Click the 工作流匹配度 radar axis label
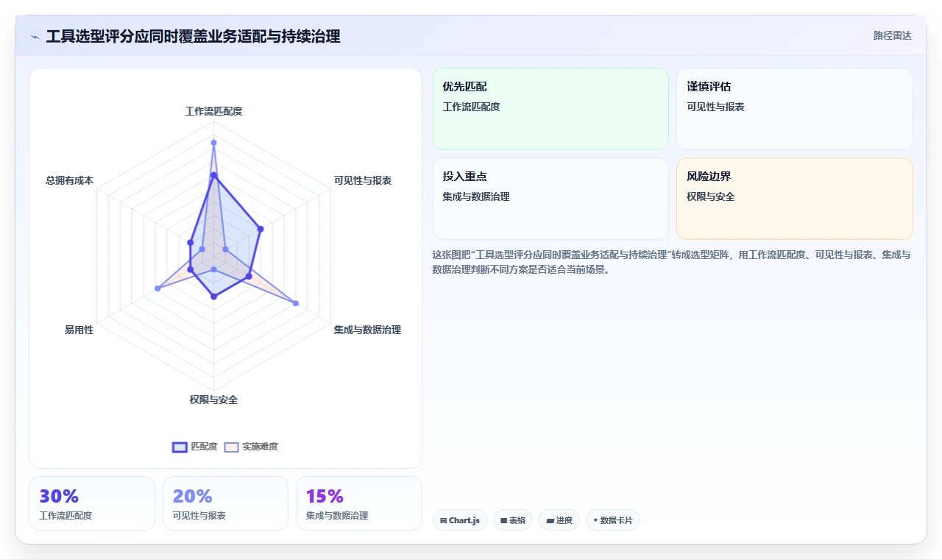942x560 pixels. pyautogui.click(x=213, y=111)
